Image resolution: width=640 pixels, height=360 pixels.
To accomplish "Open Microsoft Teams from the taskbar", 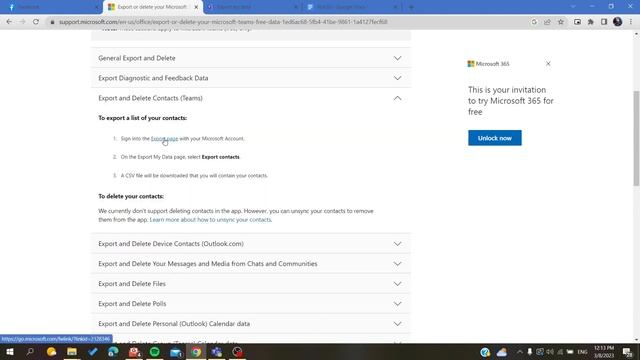I will 217,352.
